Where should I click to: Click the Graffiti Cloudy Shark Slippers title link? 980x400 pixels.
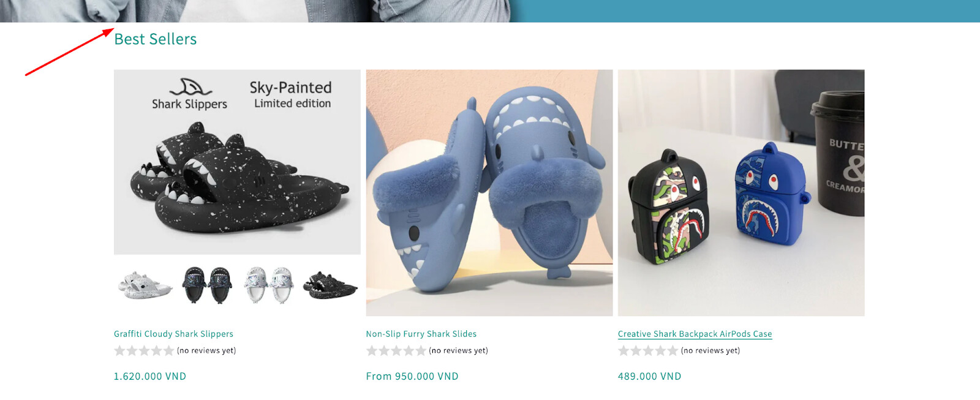(173, 334)
